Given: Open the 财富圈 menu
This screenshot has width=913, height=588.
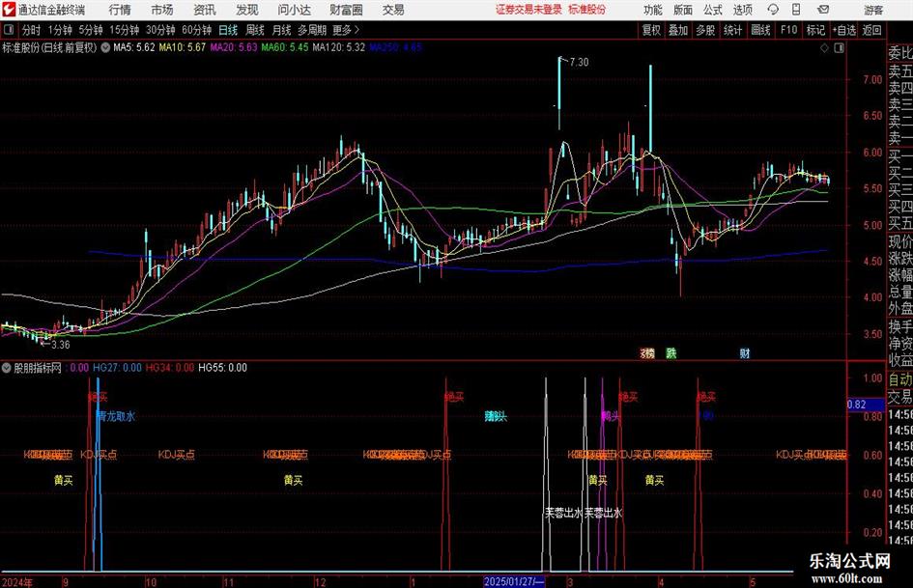Looking at the screenshot, I should coord(346,10).
